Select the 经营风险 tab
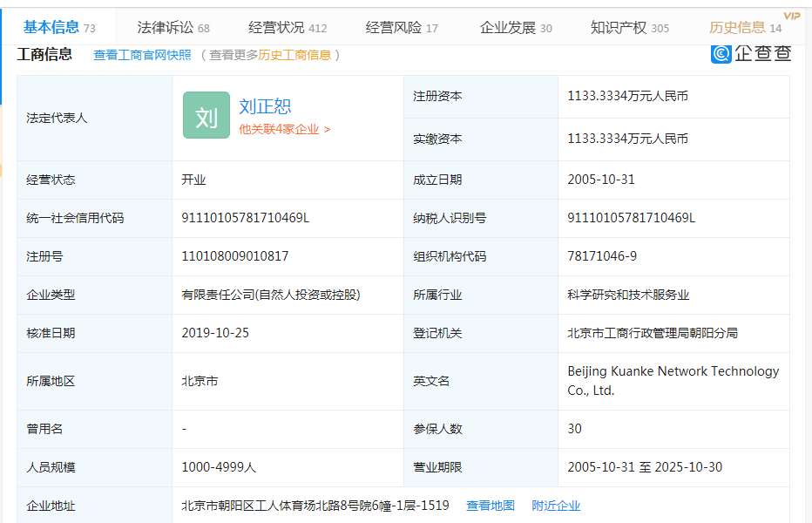 [402, 28]
